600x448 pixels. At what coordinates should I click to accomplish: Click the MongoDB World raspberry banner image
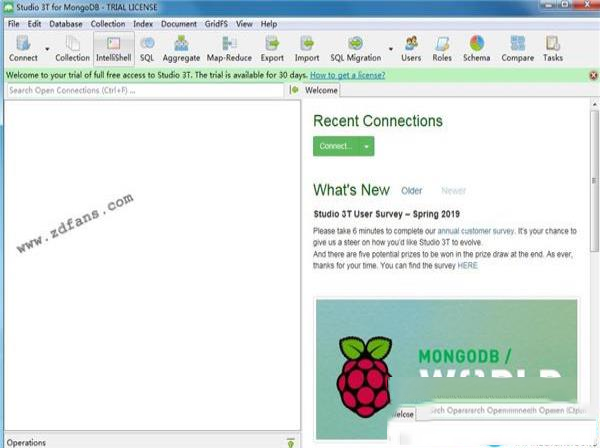(446, 369)
